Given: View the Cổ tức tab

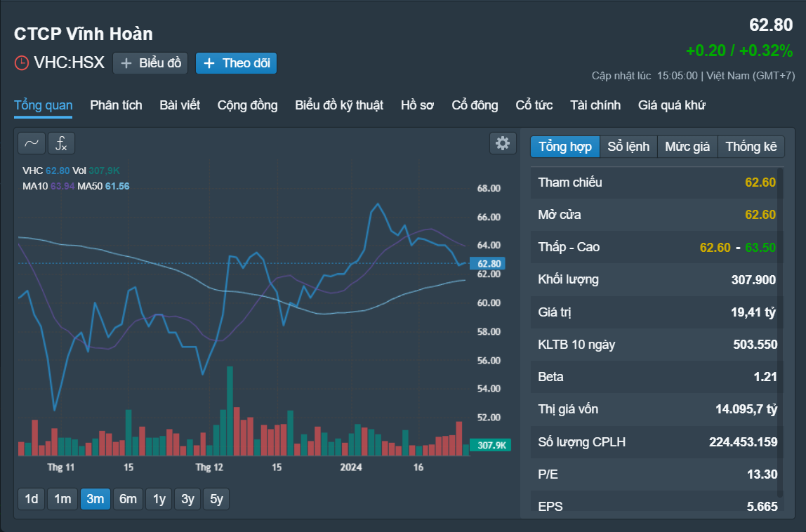Looking at the screenshot, I should tap(534, 105).
